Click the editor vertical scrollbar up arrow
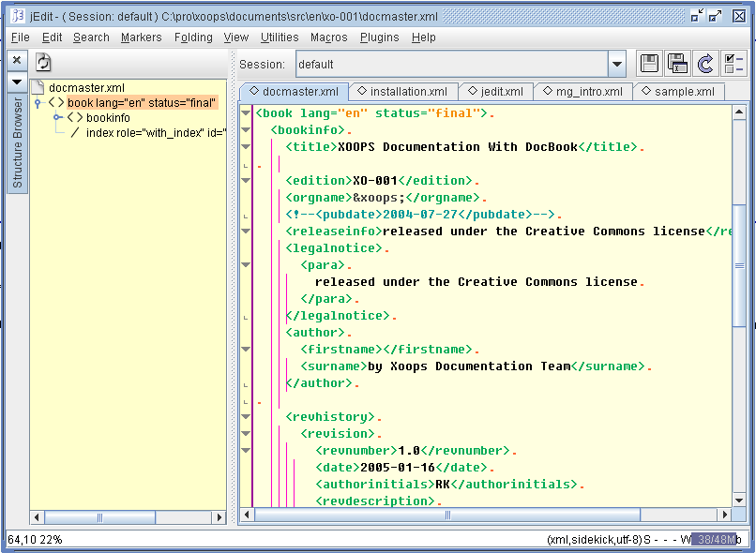Image resolution: width=756 pixels, height=553 pixels. (x=739, y=112)
